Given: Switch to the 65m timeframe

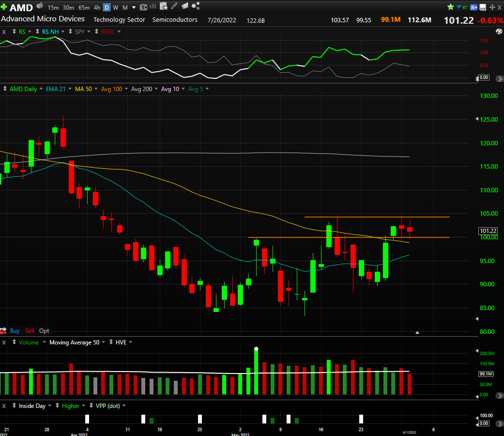Looking at the screenshot, I should click(x=84, y=7).
